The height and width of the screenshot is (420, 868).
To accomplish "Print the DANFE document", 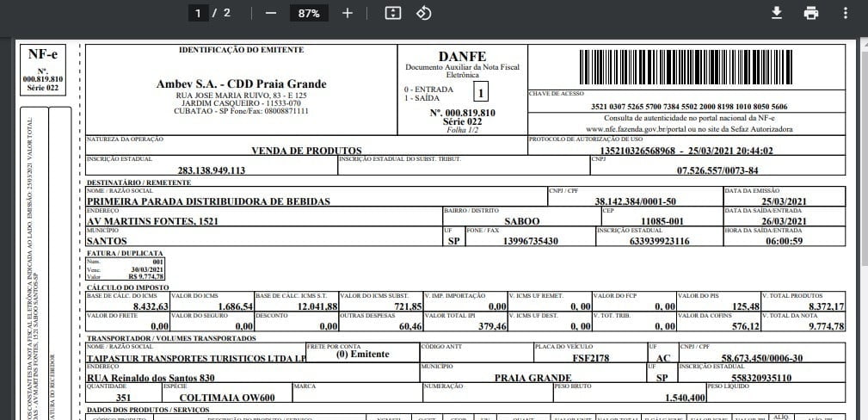I will coord(810,13).
